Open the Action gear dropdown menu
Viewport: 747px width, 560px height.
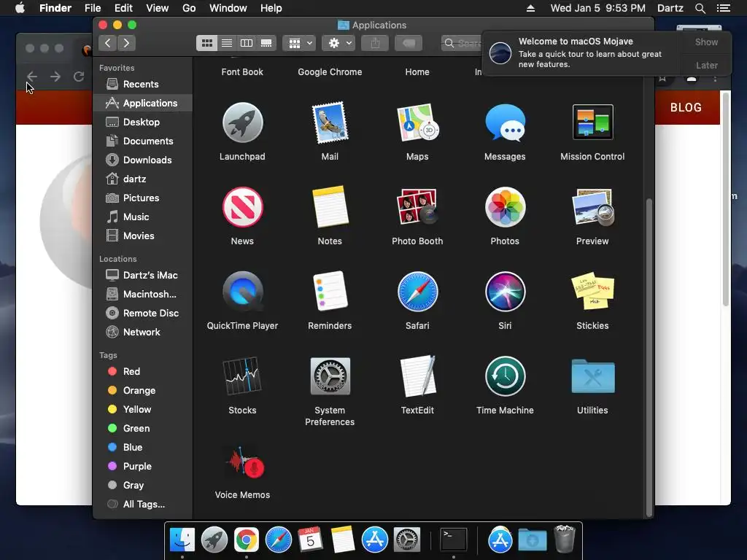tap(338, 43)
